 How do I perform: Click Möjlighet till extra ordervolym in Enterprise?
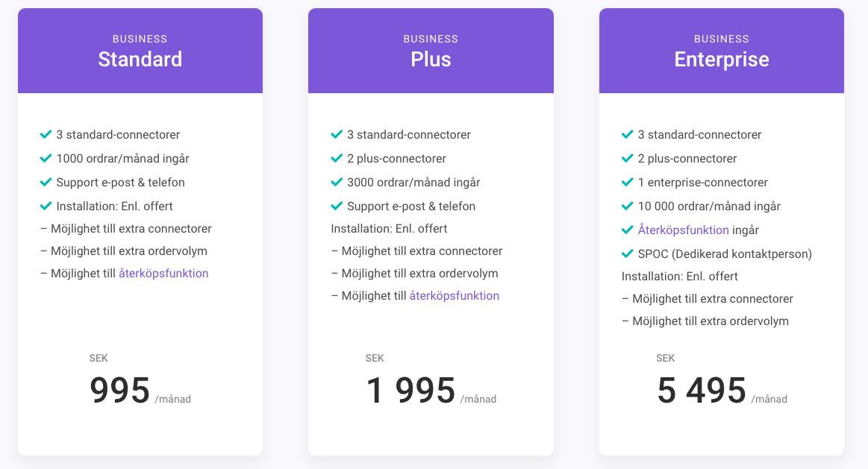pos(705,321)
